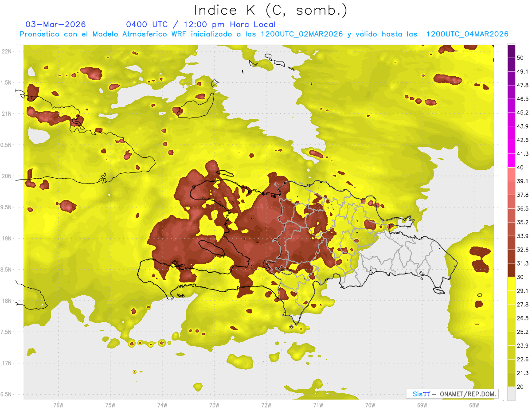Click the '74W' longitude label
532x411 pixels.
[x=162, y=405]
